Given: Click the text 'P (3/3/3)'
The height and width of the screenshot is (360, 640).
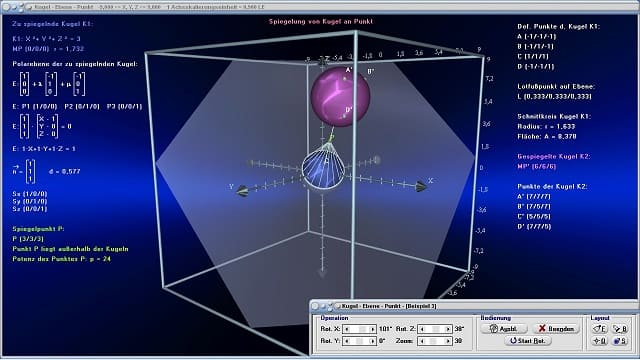Looking at the screenshot, I should (x=28, y=239).
